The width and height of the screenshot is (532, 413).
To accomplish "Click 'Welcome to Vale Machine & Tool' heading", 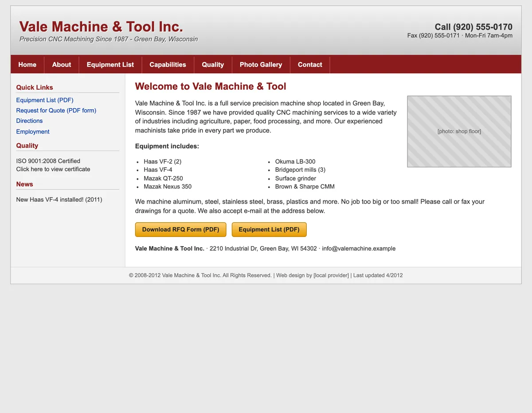I will [x=211, y=87].
